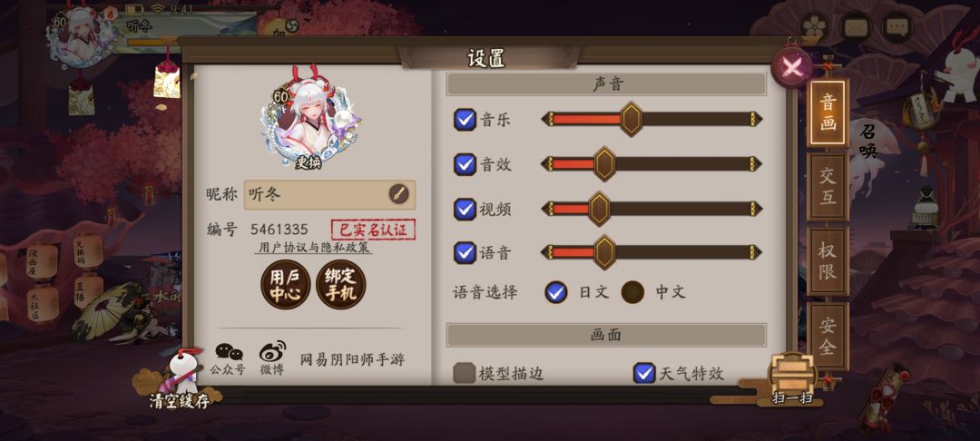
Task: Change avatar via 更换 portrait
Action: tap(310, 119)
